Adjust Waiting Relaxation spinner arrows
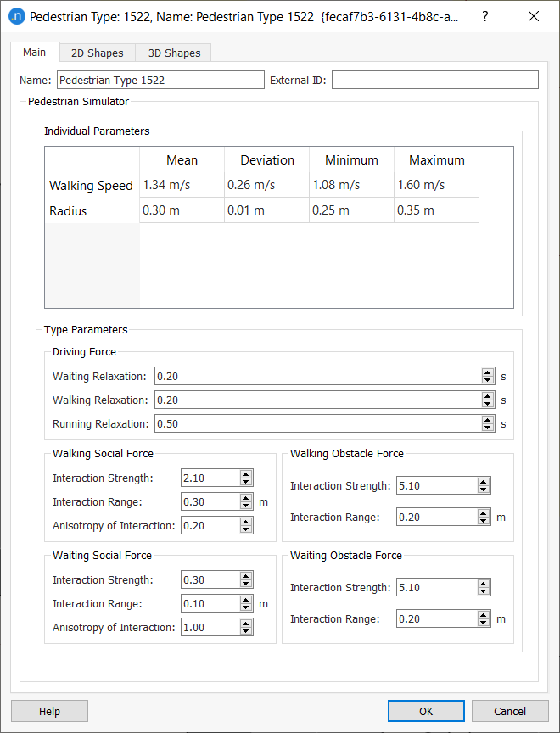560x733 pixels. pyautogui.click(x=488, y=377)
